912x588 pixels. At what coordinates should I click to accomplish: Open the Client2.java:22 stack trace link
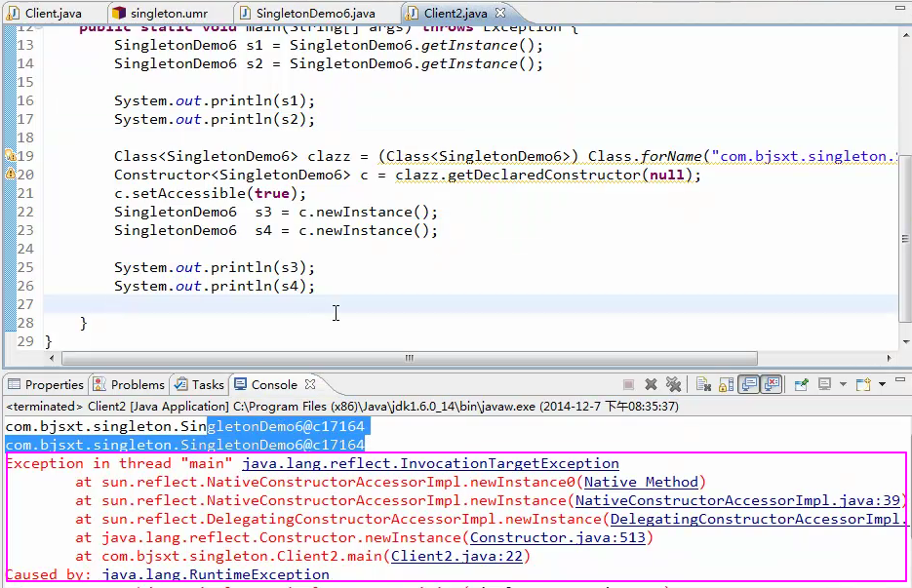coord(458,557)
